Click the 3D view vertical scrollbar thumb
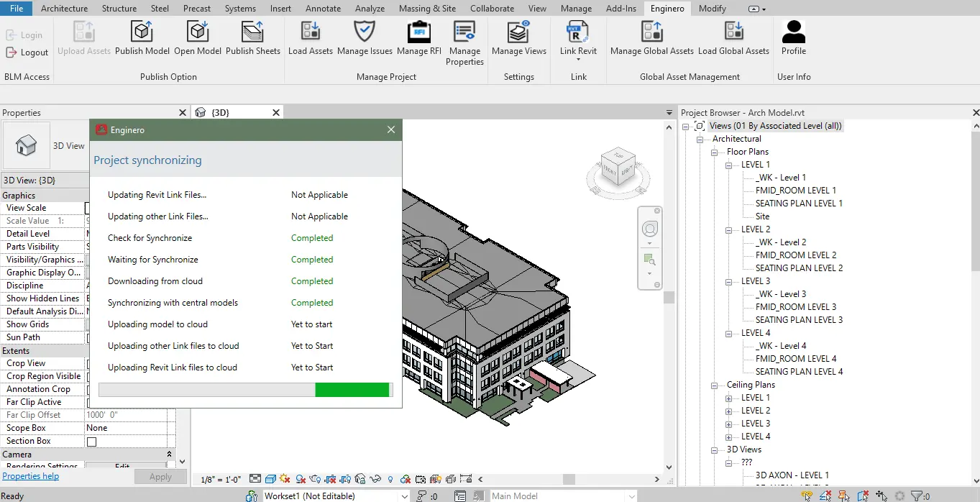The image size is (980, 502). pos(669,297)
